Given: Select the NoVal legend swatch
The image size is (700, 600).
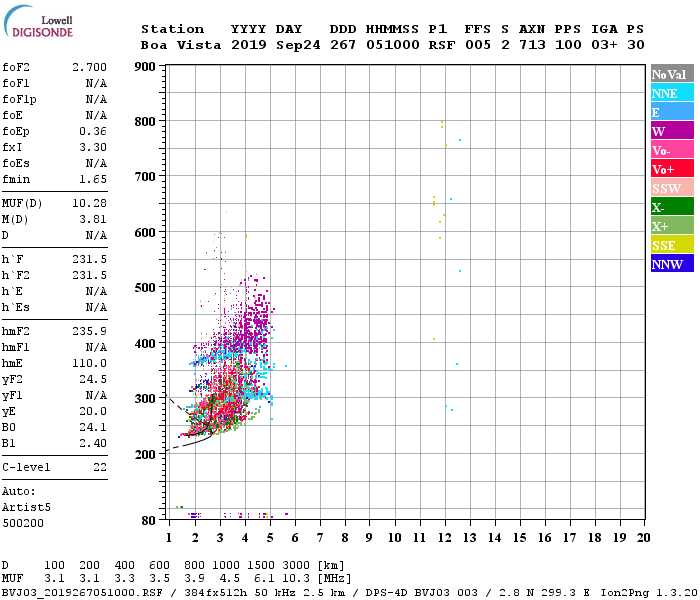Looking at the screenshot, I should [672, 74].
